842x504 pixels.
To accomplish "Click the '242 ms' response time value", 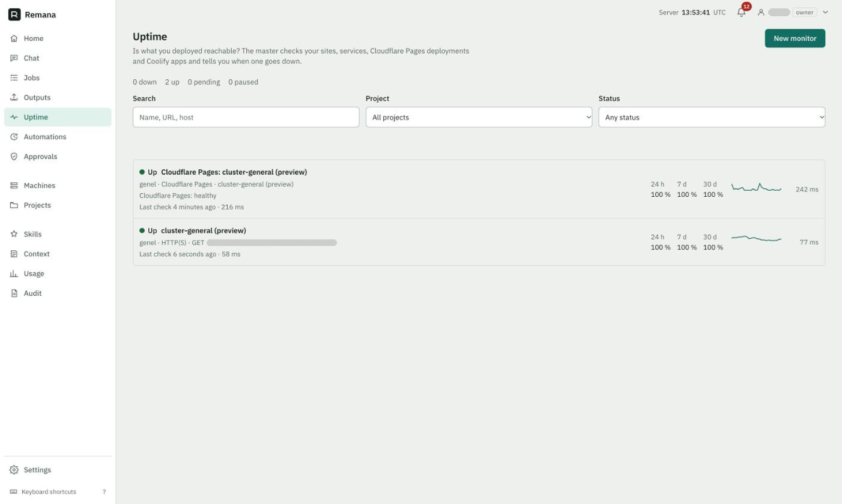I will 807,189.
